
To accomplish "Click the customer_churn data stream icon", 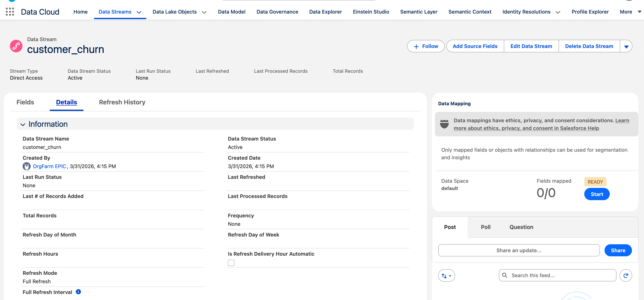I will pyautogui.click(x=16, y=46).
